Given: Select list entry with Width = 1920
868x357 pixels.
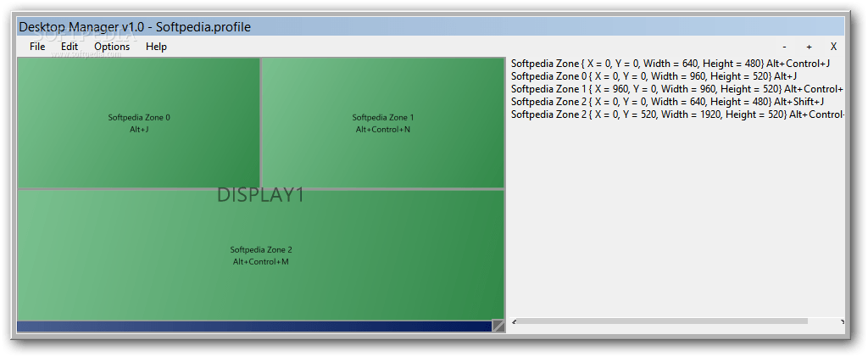Looking at the screenshot, I should (677, 114).
